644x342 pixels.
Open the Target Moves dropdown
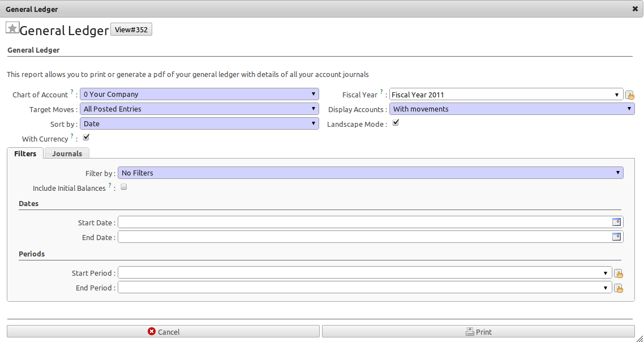point(199,109)
